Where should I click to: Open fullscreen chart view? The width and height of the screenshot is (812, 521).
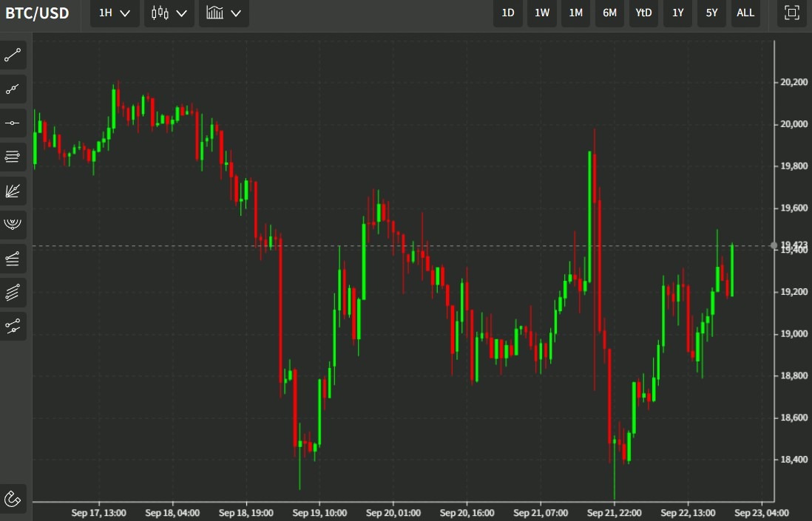(x=792, y=13)
